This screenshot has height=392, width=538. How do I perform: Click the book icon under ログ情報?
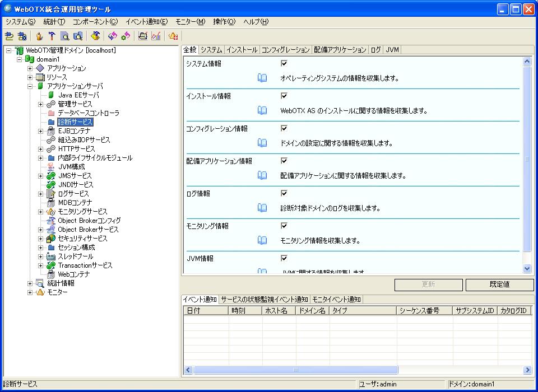click(x=262, y=208)
